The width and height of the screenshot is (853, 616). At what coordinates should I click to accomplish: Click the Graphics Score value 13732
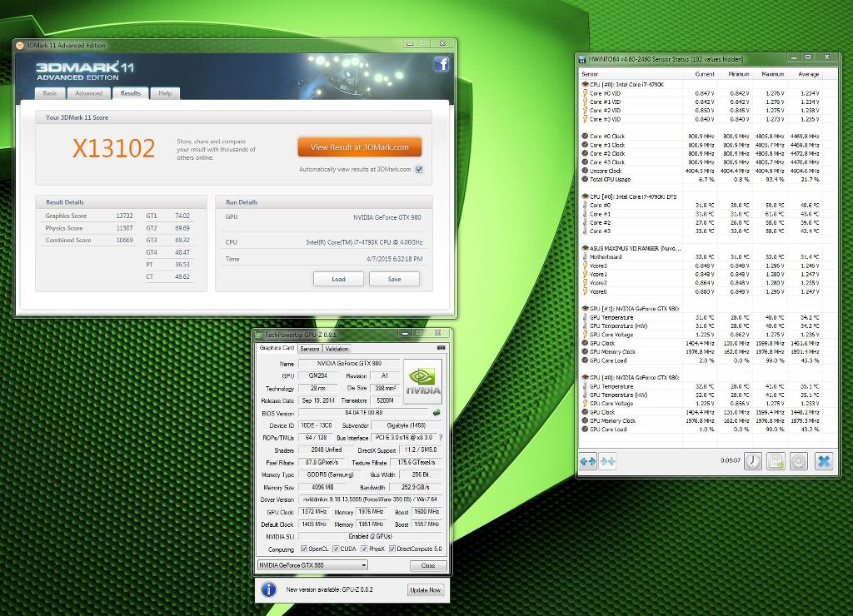[124, 216]
